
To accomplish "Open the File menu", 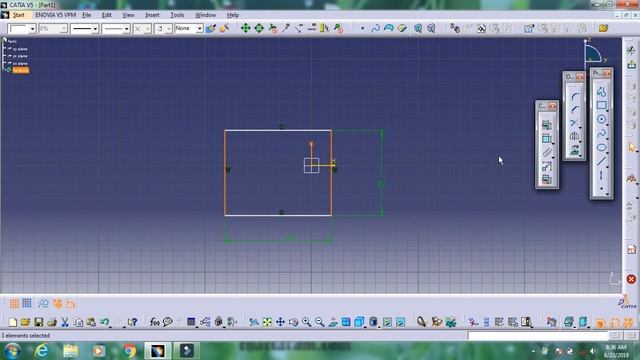I will click(x=87, y=15).
